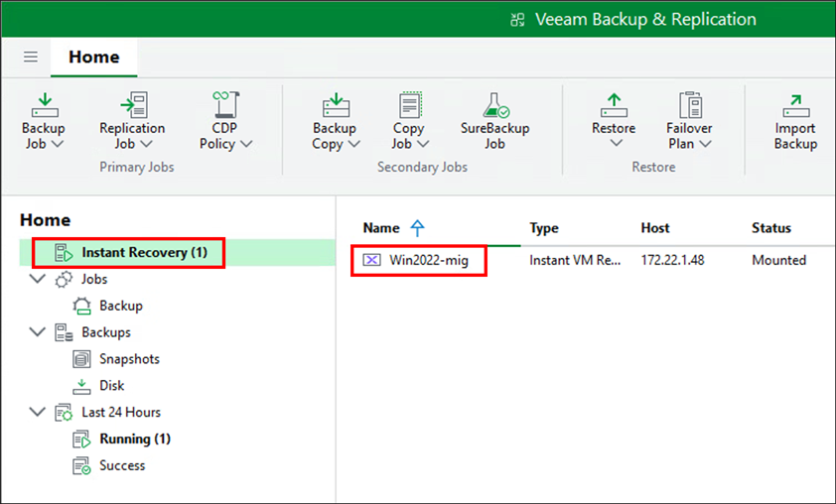Screen dimensions: 836x504
Task: Collapse the Jobs tree node
Action: click(38, 279)
